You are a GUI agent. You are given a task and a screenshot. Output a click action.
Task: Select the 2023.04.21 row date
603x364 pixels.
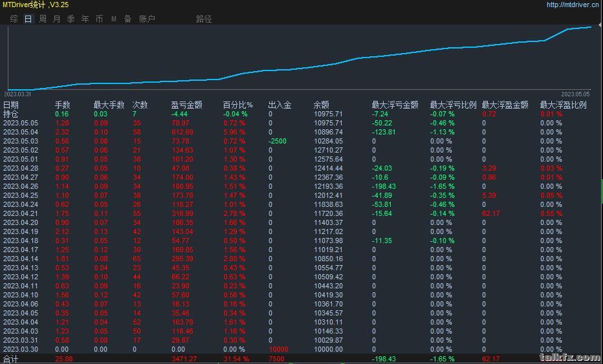tap(21, 213)
